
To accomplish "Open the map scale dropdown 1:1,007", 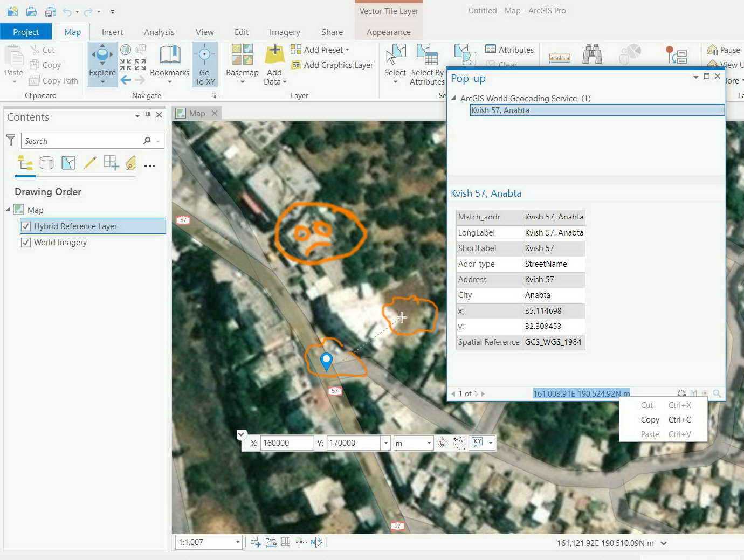I will 237,542.
